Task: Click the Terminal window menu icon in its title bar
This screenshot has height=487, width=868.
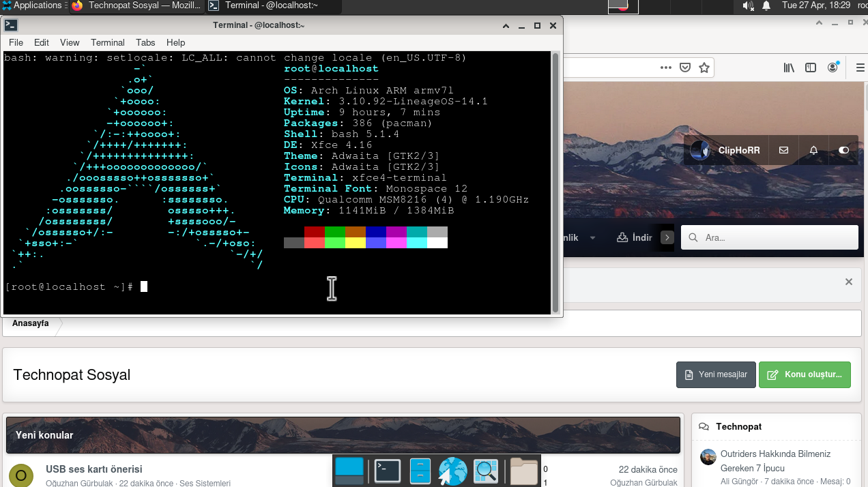Action: pyautogui.click(x=11, y=25)
